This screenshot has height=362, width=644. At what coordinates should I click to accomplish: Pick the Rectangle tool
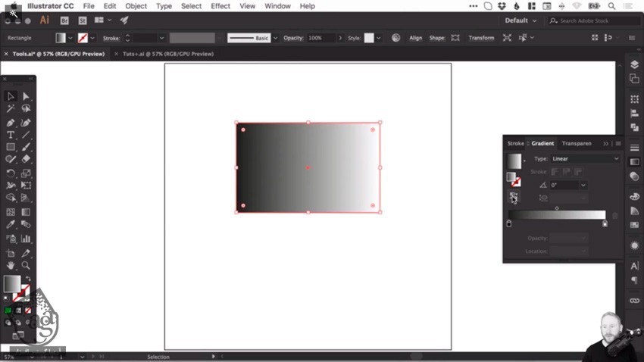pos(11,147)
